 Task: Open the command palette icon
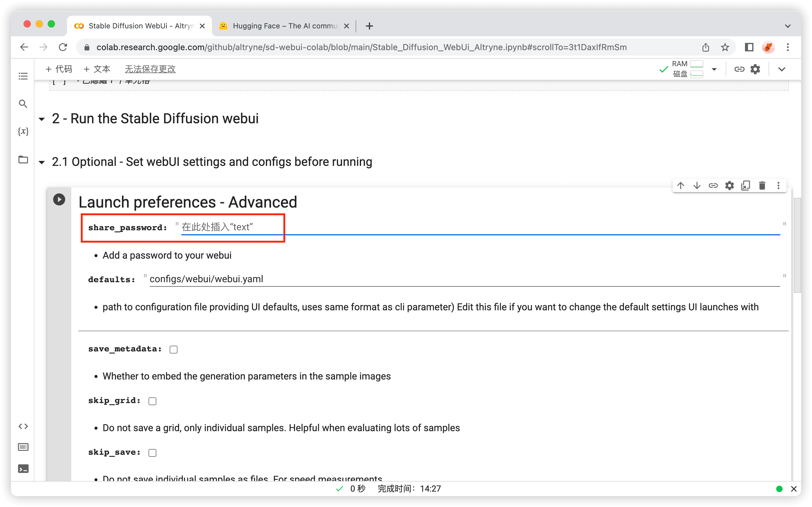pyautogui.click(x=23, y=447)
